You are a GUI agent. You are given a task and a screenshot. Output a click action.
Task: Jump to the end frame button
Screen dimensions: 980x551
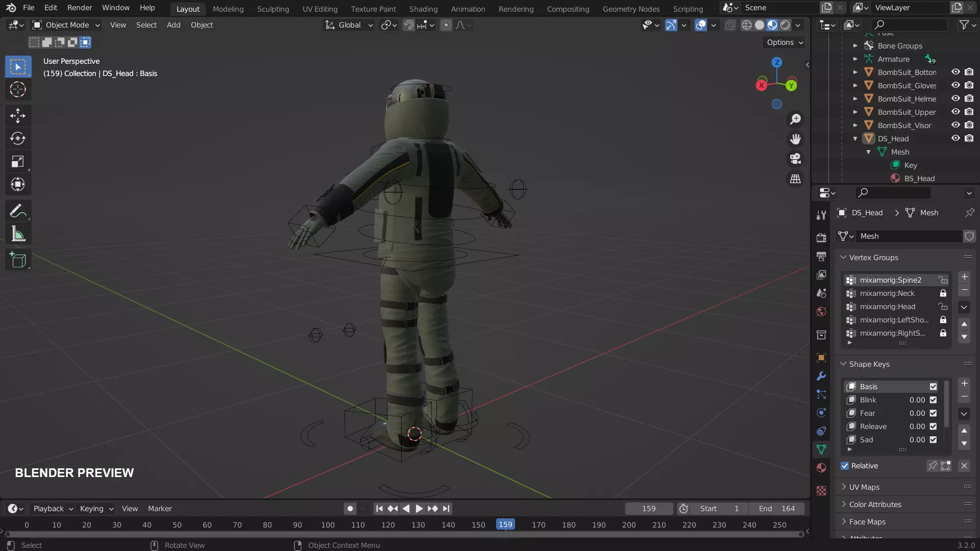coord(447,509)
